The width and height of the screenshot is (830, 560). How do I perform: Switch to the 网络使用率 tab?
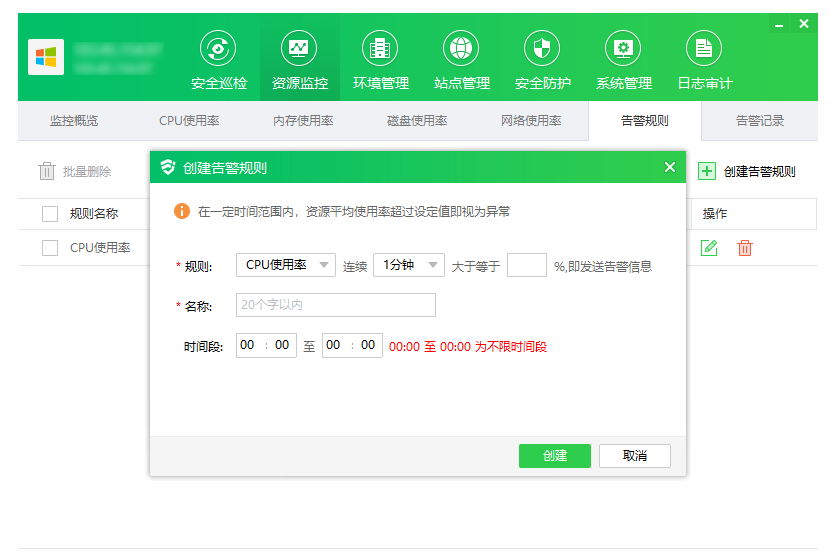point(531,121)
